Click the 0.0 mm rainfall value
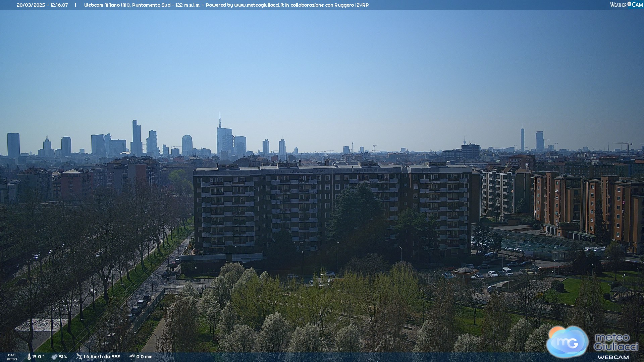This screenshot has height=362, width=644. tap(144, 357)
